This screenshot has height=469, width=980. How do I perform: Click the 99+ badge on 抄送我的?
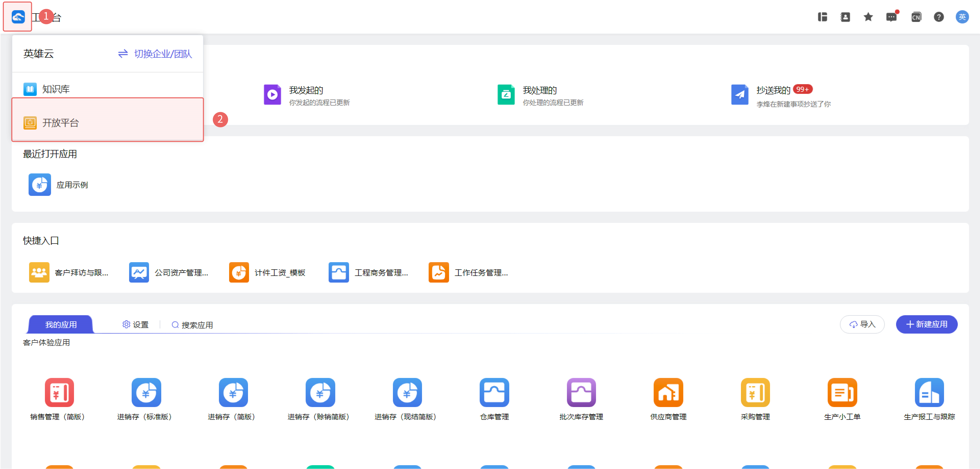[803, 89]
